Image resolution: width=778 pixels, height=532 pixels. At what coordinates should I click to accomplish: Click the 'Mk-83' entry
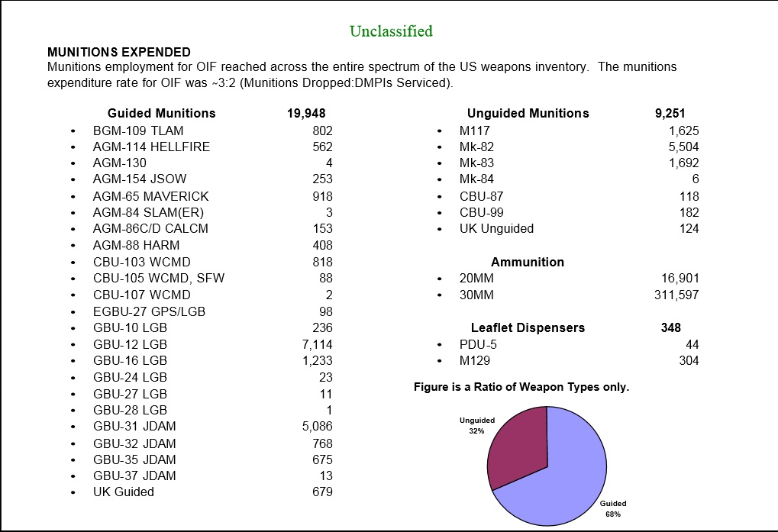pos(476,163)
